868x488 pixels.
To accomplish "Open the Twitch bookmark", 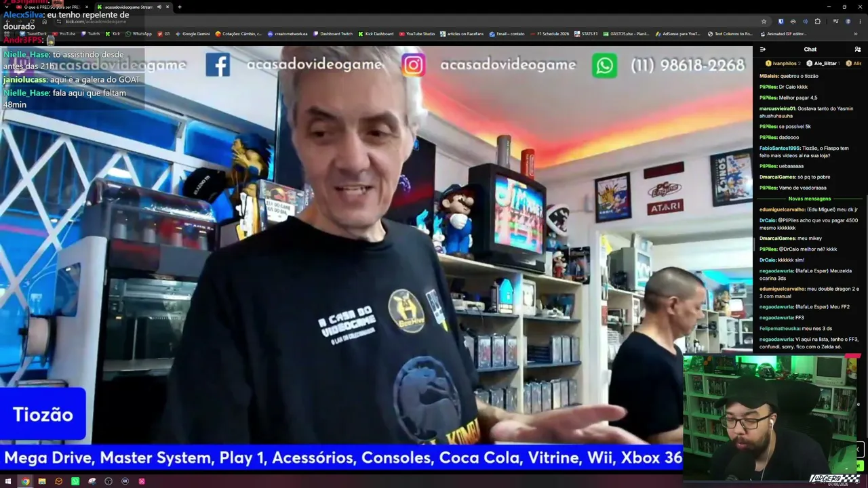I will [x=90, y=33].
